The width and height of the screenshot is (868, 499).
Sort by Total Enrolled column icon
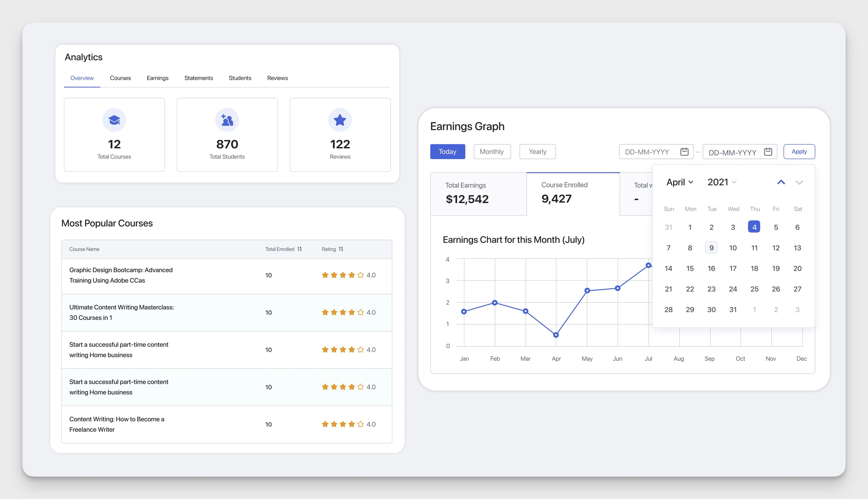click(299, 249)
